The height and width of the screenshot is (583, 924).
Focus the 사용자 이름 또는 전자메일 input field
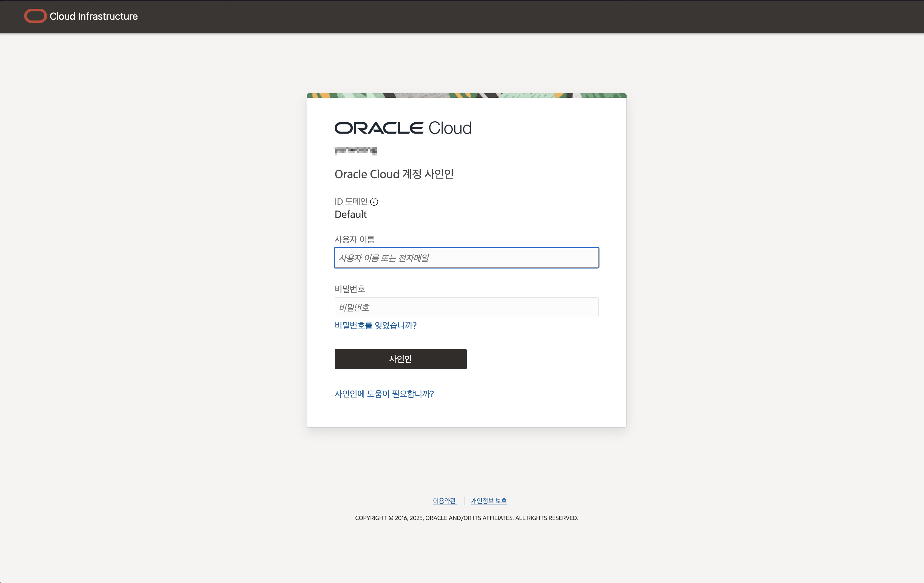click(466, 258)
